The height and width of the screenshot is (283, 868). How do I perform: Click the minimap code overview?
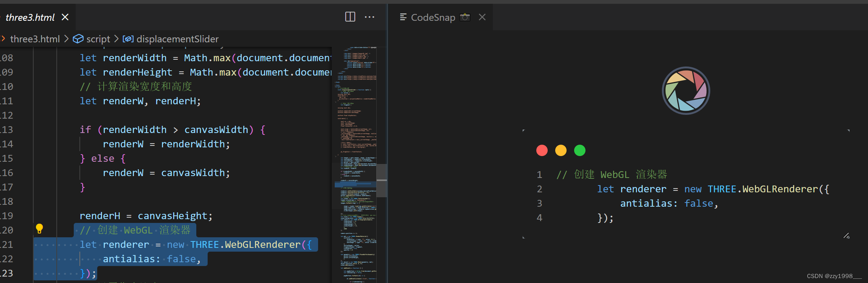(x=355, y=165)
